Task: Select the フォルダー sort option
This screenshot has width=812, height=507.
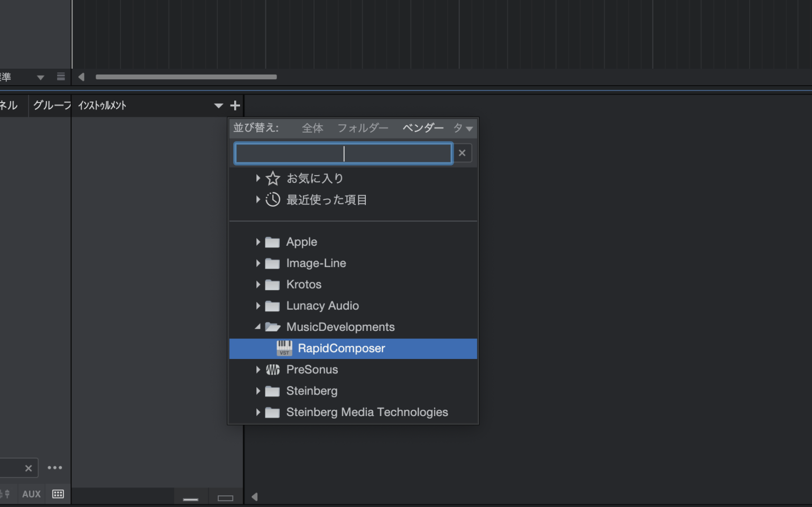Action: coord(363,128)
